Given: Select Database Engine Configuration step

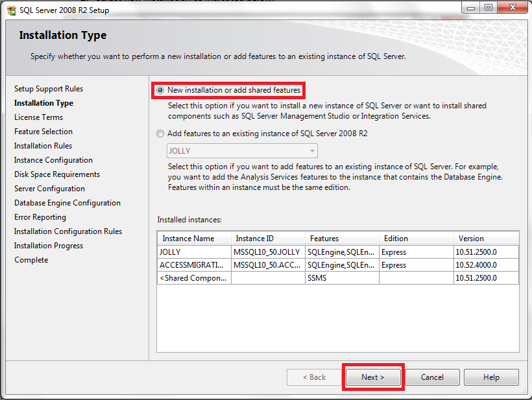Looking at the screenshot, I should [67, 203].
